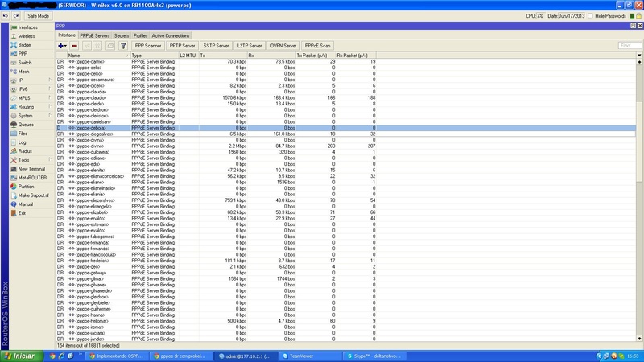Click Make Supout.rif in sidebar
Image resolution: width=644 pixels, height=362 pixels.
click(x=33, y=195)
